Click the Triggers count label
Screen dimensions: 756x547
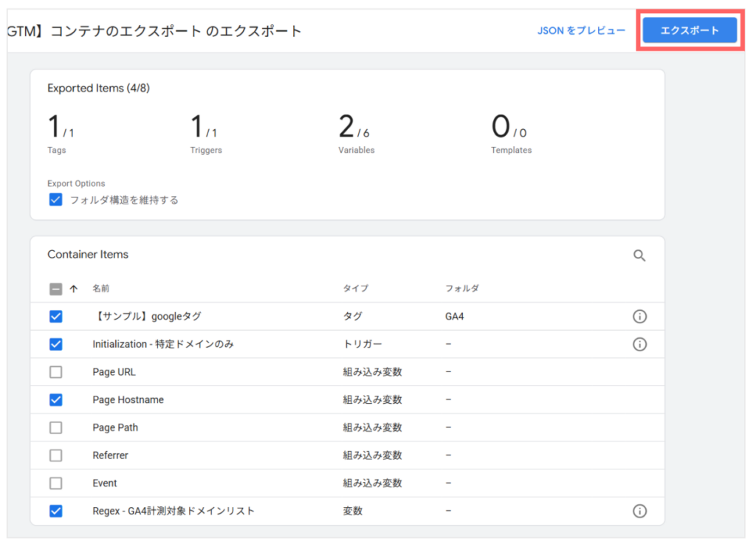coord(206,150)
